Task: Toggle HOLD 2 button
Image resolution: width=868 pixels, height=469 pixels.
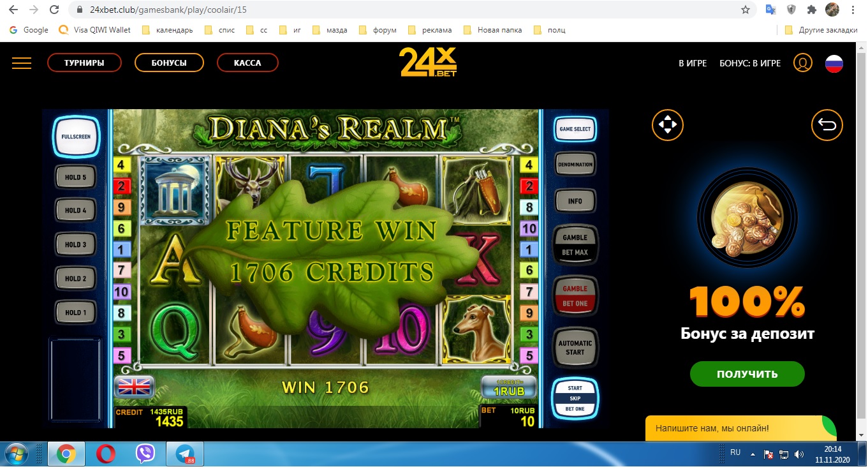Action: click(76, 278)
